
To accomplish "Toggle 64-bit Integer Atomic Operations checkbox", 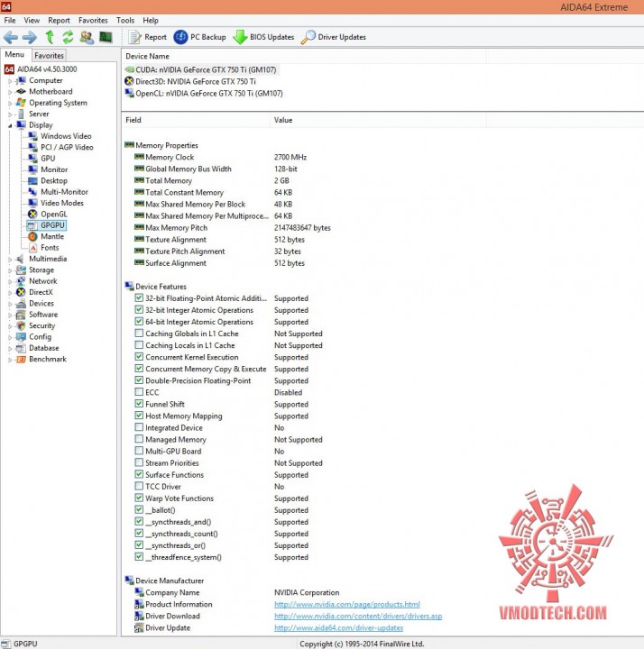I will pyautogui.click(x=139, y=321).
